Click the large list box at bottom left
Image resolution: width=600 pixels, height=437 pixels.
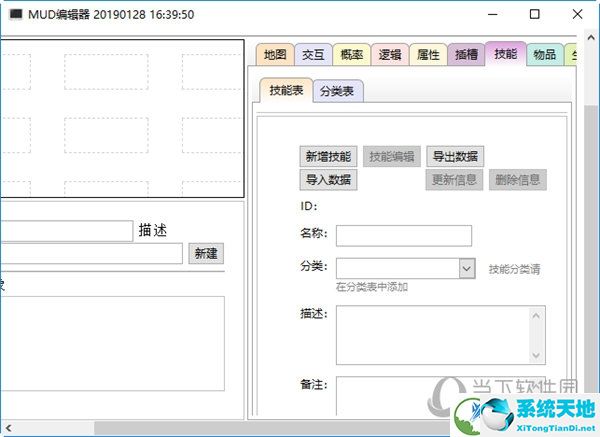(112, 343)
